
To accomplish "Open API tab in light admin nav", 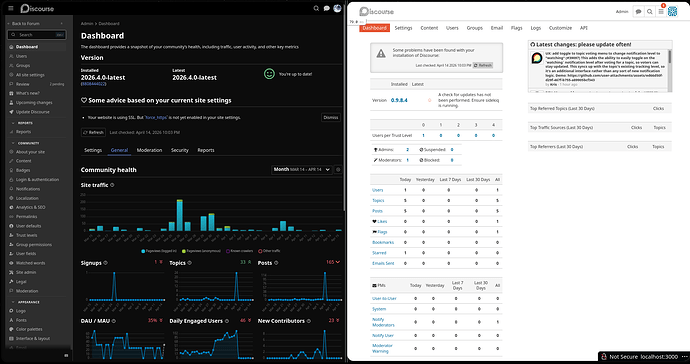I will tap(584, 28).
